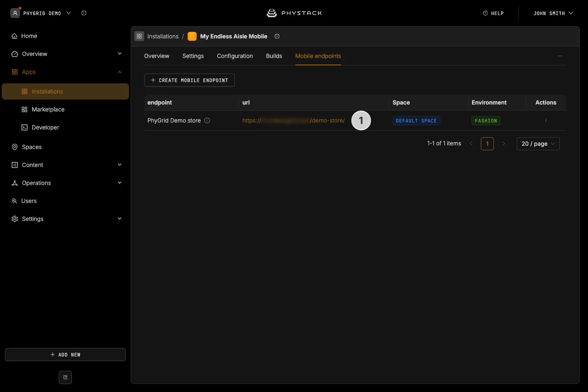Click the Installations breadcrumb grid icon
The height and width of the screenshot is (392, 588).
(139, 36)
